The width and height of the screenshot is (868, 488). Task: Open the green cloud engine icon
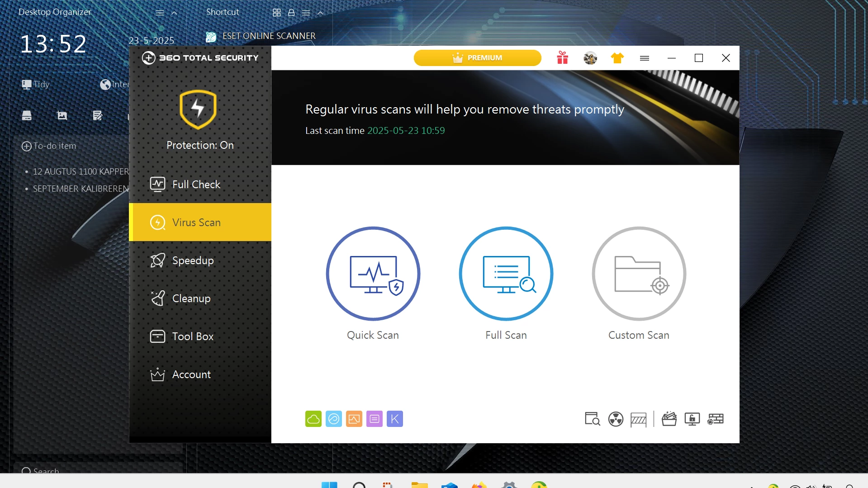click(x=313, y=419)
